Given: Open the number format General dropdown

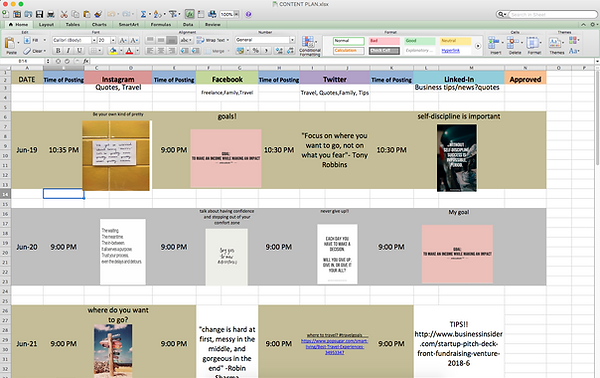Looking at the screenshot, I should point(292,40).
